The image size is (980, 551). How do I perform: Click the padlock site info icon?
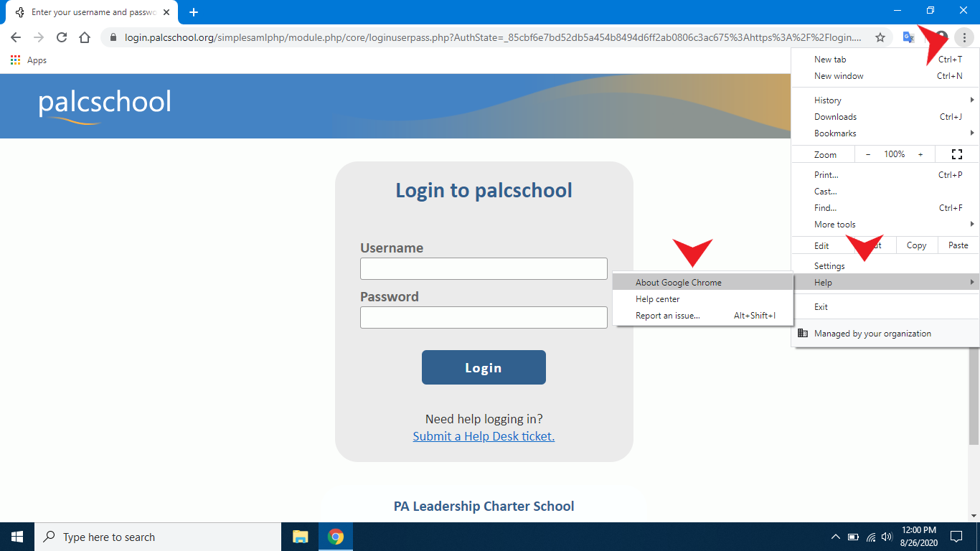pos(113,37)
